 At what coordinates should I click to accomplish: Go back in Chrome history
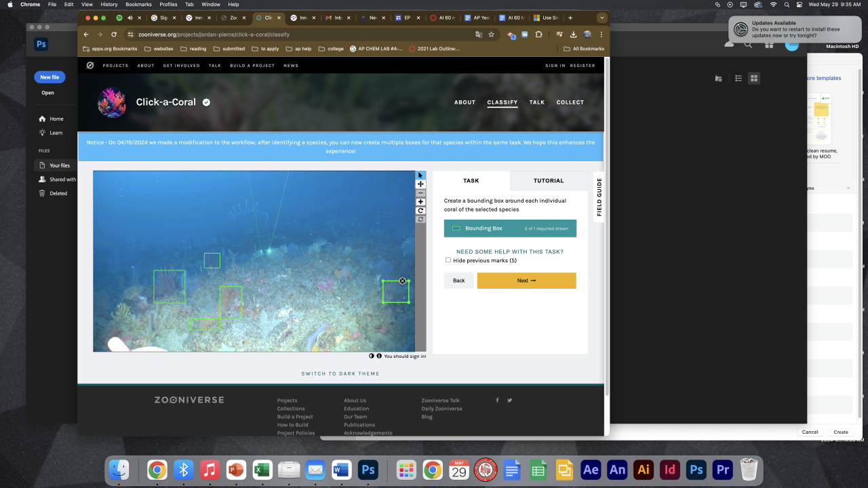point(86,35)
